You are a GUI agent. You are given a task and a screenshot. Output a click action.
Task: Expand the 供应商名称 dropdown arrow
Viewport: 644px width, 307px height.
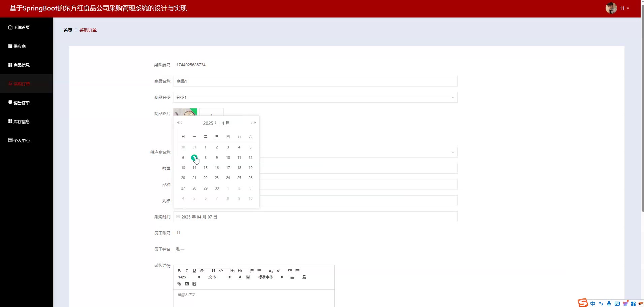(x=453, y=152)
